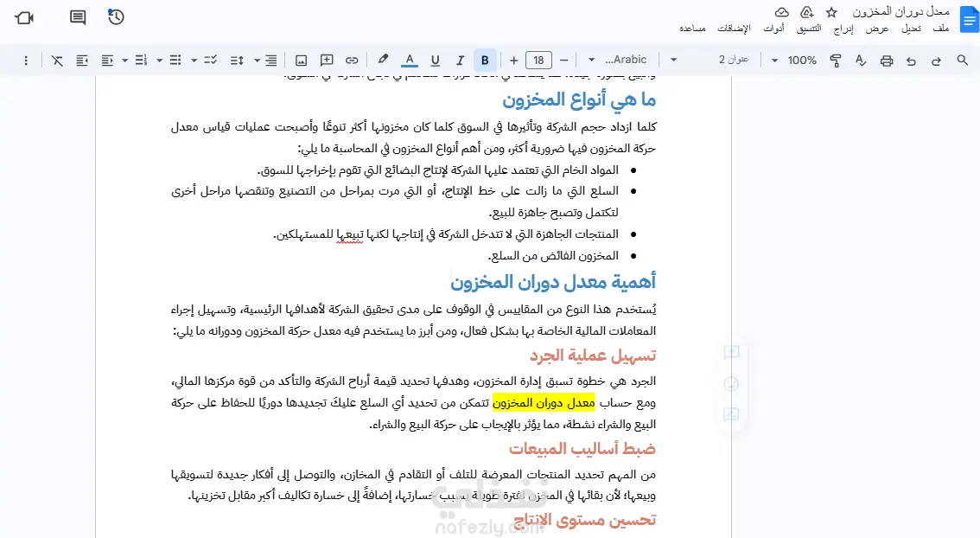The image size is (980, 538).
Task: Open the comment history icon
Action: 78,17
